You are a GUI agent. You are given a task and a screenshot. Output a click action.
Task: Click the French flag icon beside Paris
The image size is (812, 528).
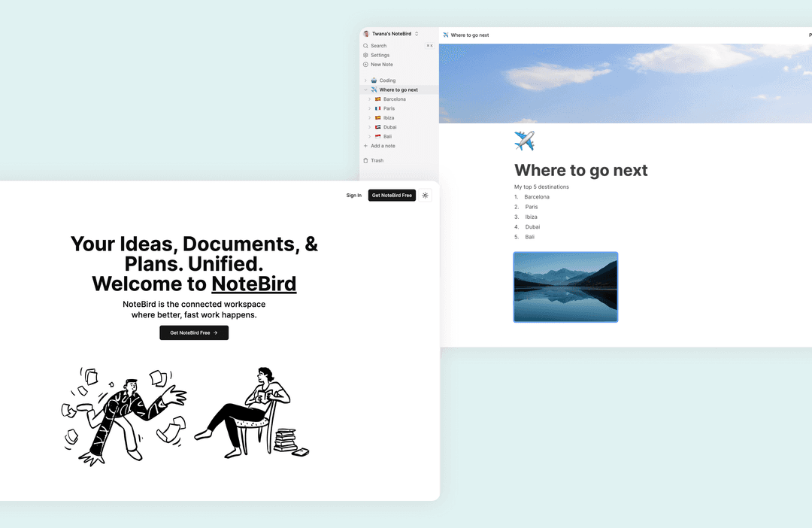[x=377, y=108]
